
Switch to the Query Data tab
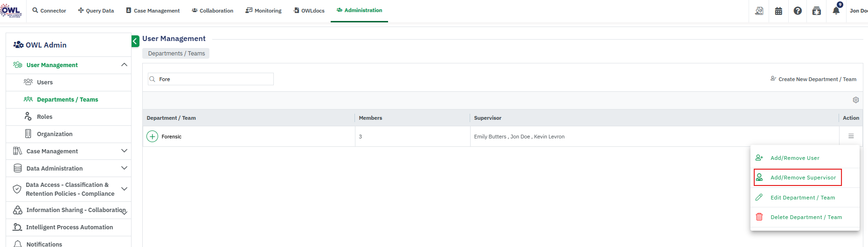click(x=96, y=11)
